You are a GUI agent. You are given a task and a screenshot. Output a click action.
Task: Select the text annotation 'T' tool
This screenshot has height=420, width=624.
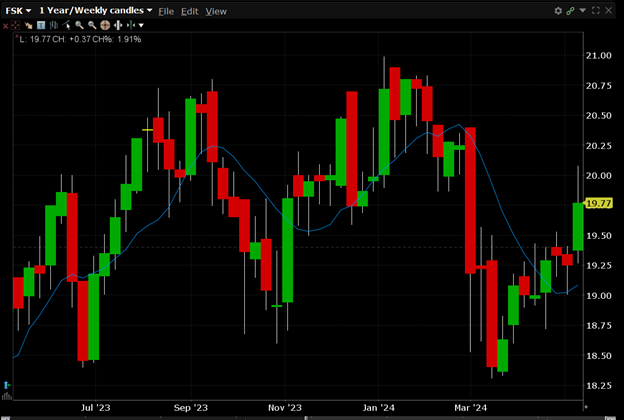coord(41,25)
